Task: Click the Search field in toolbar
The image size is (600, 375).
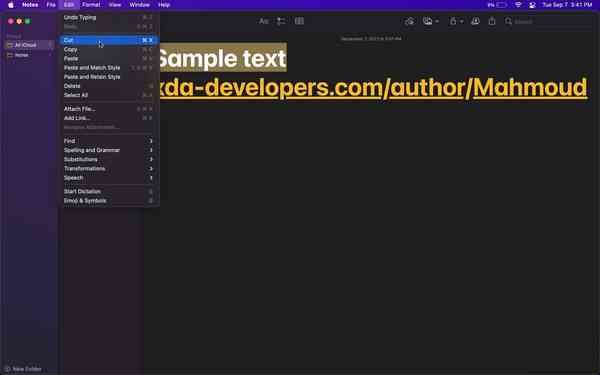Action: (x=548, y=21)
